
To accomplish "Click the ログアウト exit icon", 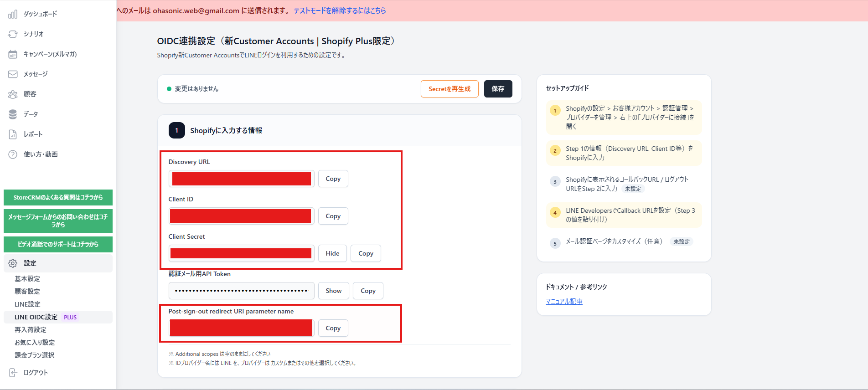I will coord(13,373).
